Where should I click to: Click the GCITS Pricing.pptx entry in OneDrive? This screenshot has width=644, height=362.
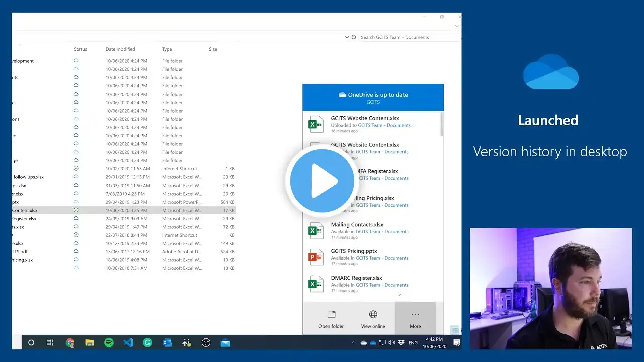(x=354, y=251)
